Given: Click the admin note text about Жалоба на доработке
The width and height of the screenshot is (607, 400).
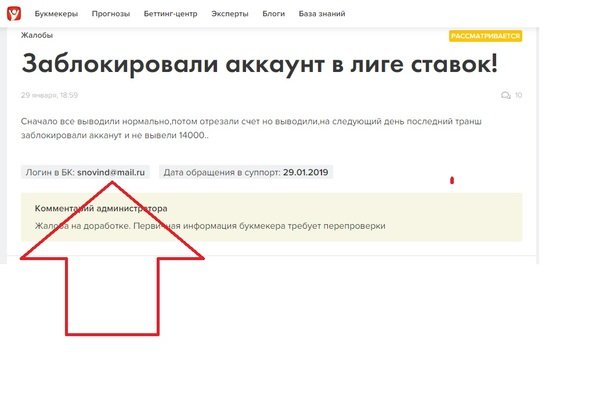Looking at the screenshot, I should pyautogui.click(x=210, y=226).
